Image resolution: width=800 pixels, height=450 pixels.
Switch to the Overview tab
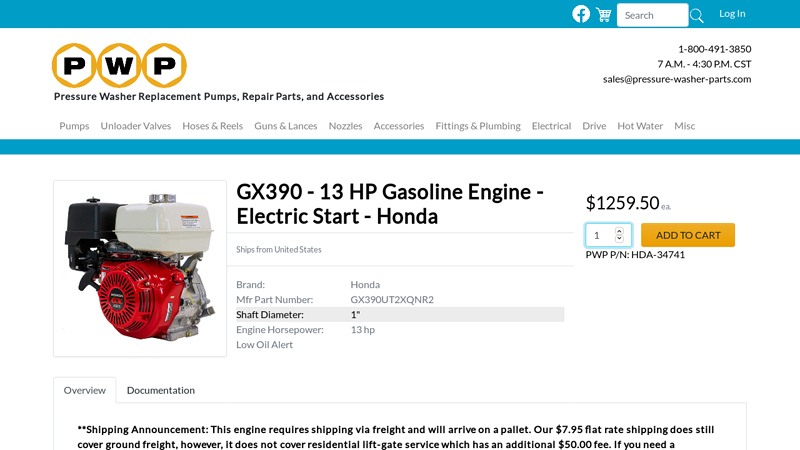click(x=85, y=390)
